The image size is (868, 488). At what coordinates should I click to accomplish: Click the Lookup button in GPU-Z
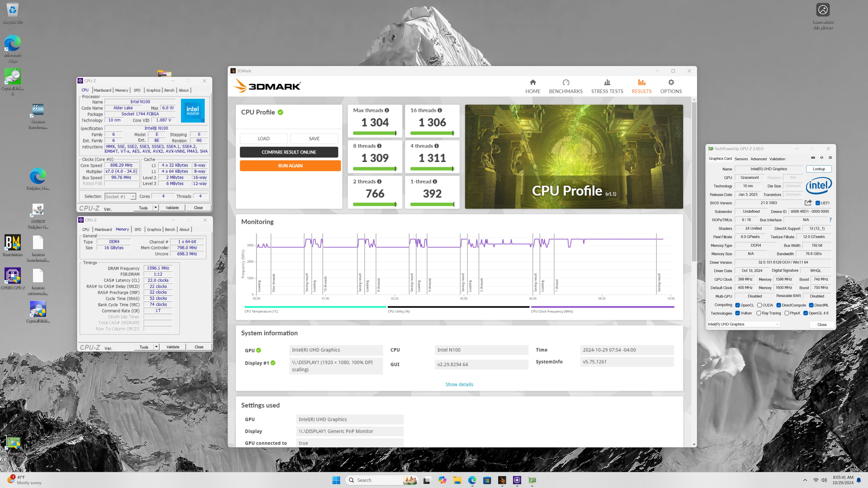819,169
